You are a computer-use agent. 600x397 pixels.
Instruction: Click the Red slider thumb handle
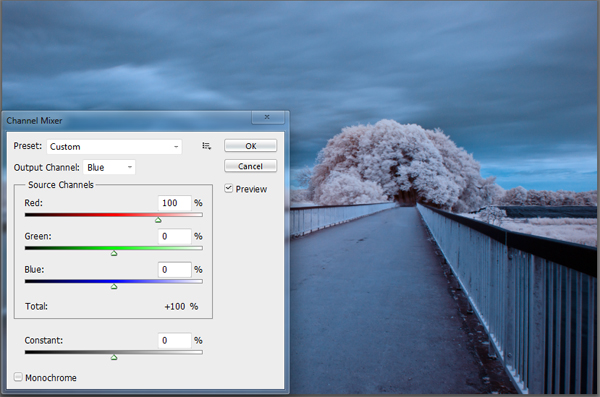[x=158, y=220]
